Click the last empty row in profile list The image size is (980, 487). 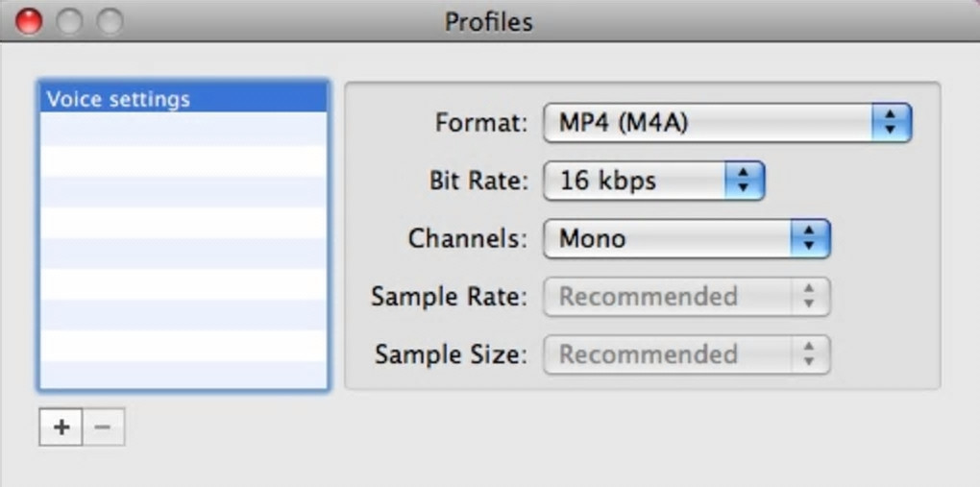[183, 375]
